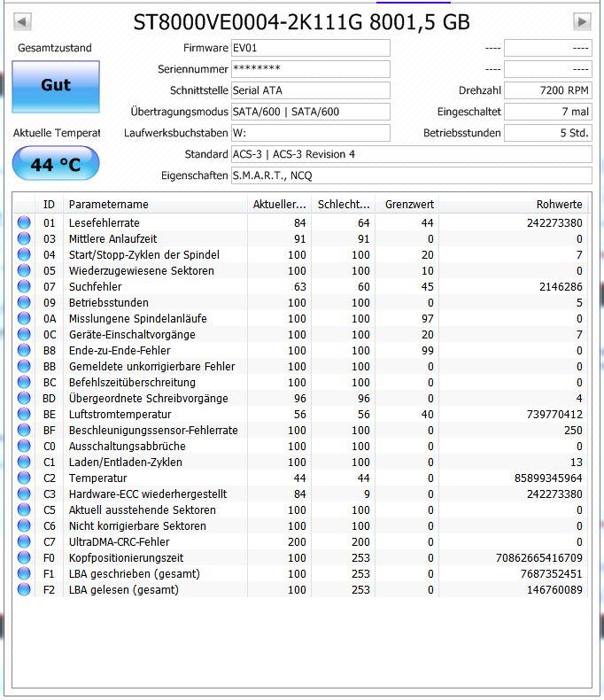604x700 pixels.
Task: Click status orb for Nicht korrigierbare Sektoren
Action: [24, 525]
